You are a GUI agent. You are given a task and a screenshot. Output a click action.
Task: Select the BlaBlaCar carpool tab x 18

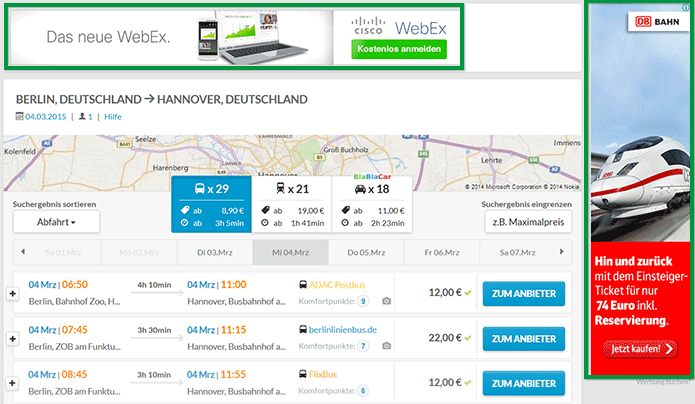(x=372, y=204)
